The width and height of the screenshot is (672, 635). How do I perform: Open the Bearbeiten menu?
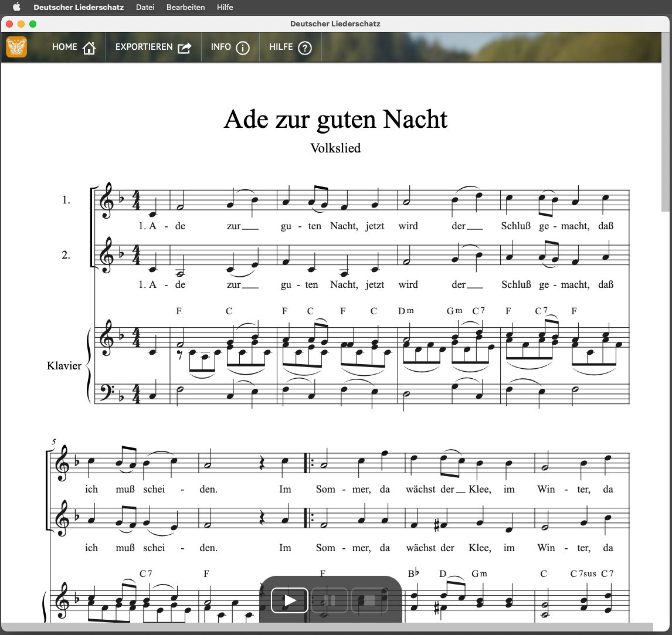coord(185,7)
